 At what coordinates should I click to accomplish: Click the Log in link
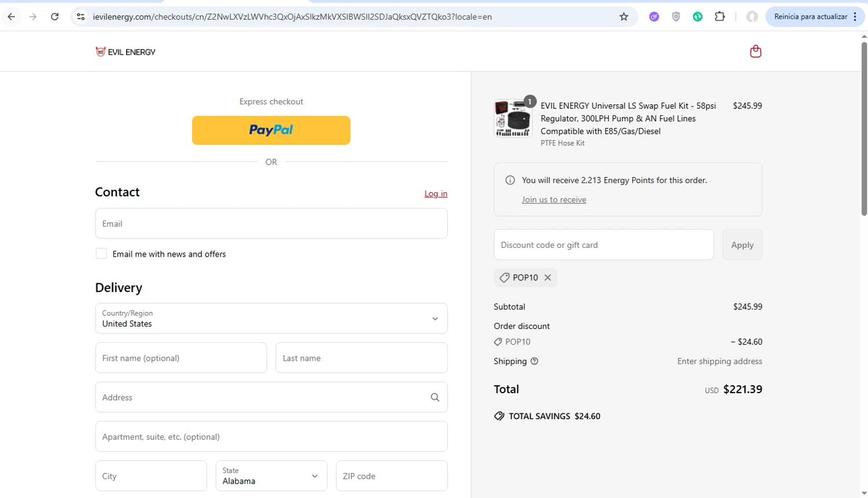click(436, 193)
